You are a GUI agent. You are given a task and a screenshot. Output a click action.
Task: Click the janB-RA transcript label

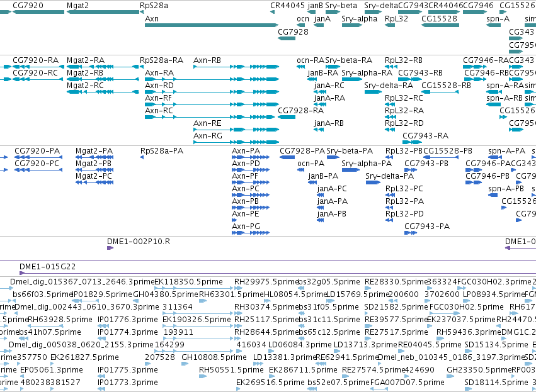[322, 73]
